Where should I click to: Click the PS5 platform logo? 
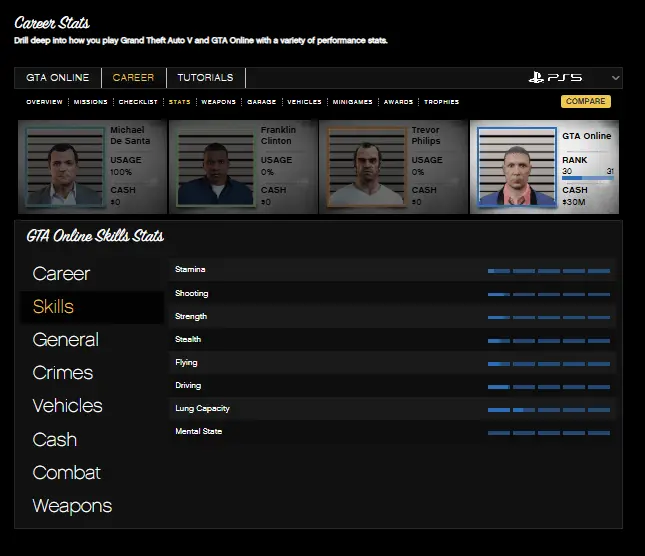click(x=555, y=78)
